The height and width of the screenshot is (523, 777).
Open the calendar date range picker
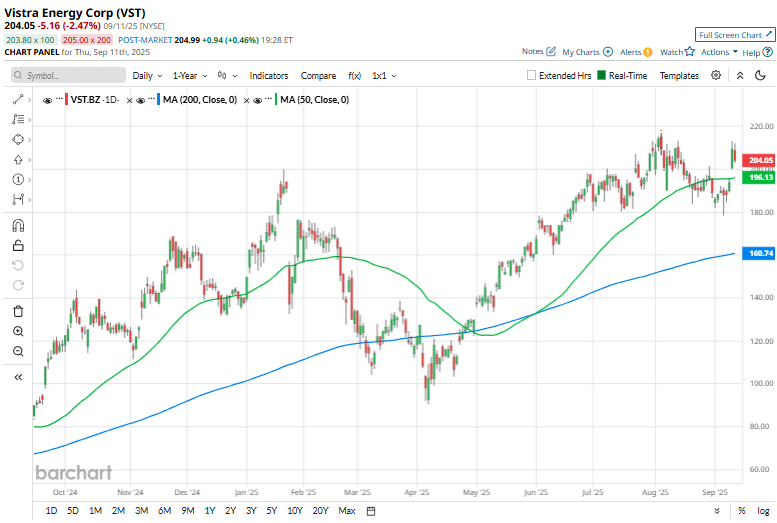[x=371, y=511]
